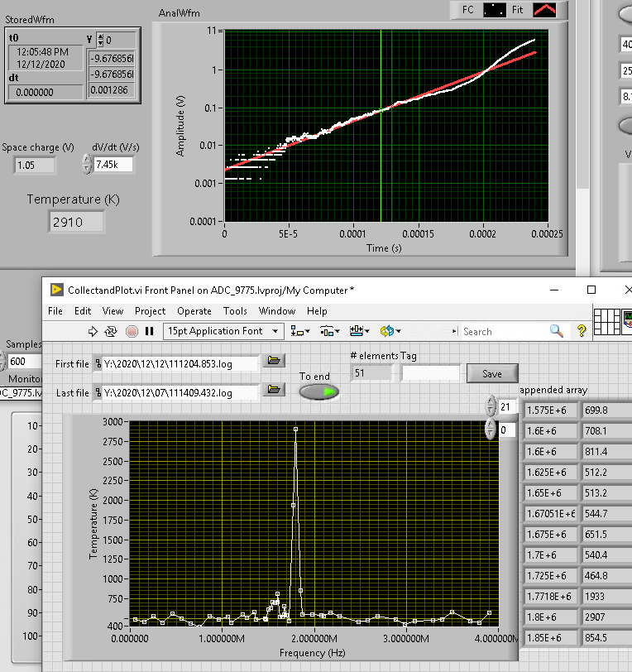632x672 pixels.
Task: Open the Operate menu
Action: pos(194,311)
